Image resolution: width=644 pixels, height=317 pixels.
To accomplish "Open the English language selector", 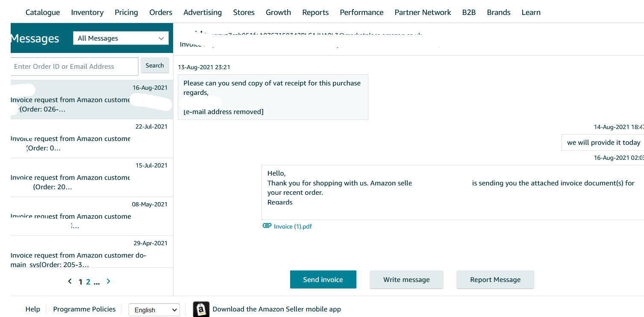I will click(154, 310).
